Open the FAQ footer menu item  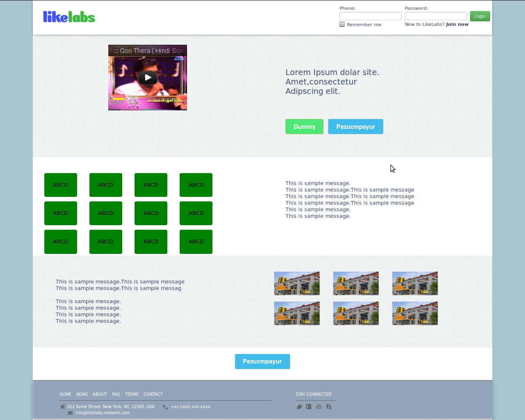pos(116,395)
